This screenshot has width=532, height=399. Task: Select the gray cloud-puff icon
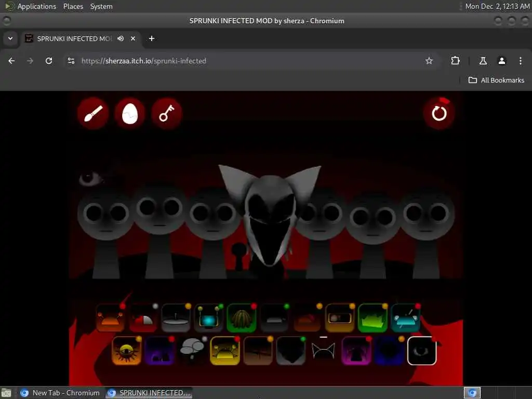pos(192,351)
